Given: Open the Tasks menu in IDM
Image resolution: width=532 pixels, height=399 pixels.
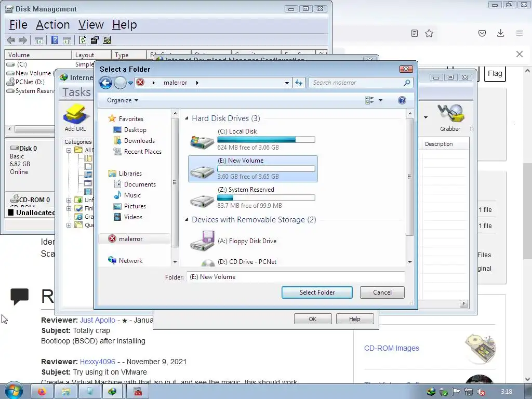Looking at the screenshot, I should click(76, 92).
